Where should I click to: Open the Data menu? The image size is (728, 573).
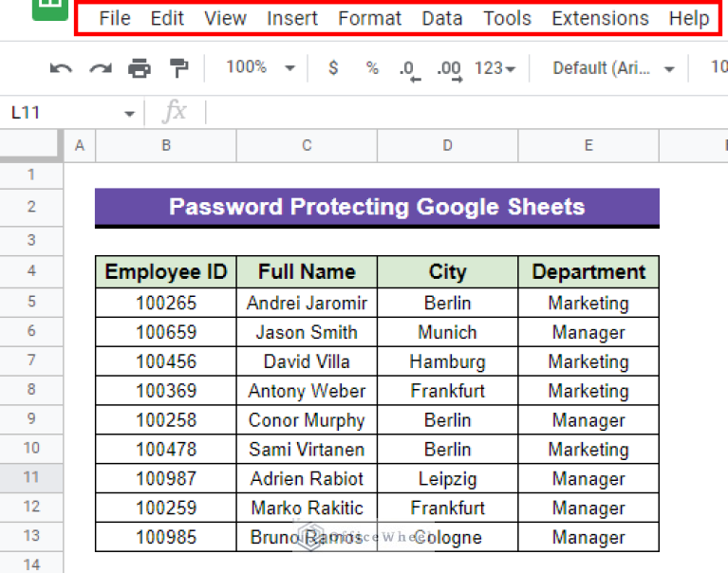(442, 19)
